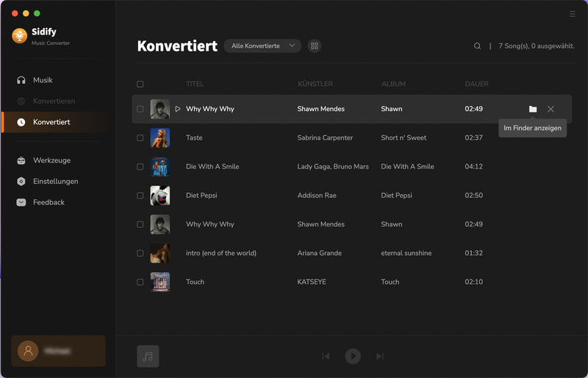
Task: Select the Taste song title
Action: coord(194,138)
